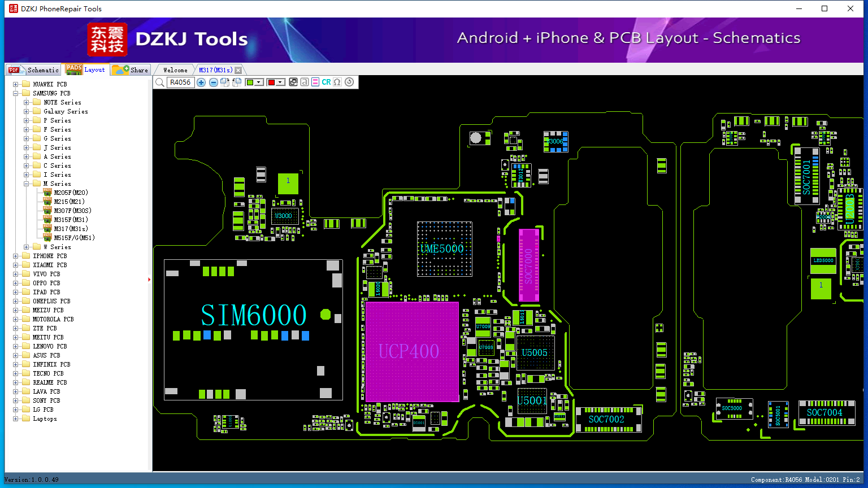The height and width of the screenshot is (488, 868).
Task: Toggle the pink bars icon
Action: click(315, 82)
